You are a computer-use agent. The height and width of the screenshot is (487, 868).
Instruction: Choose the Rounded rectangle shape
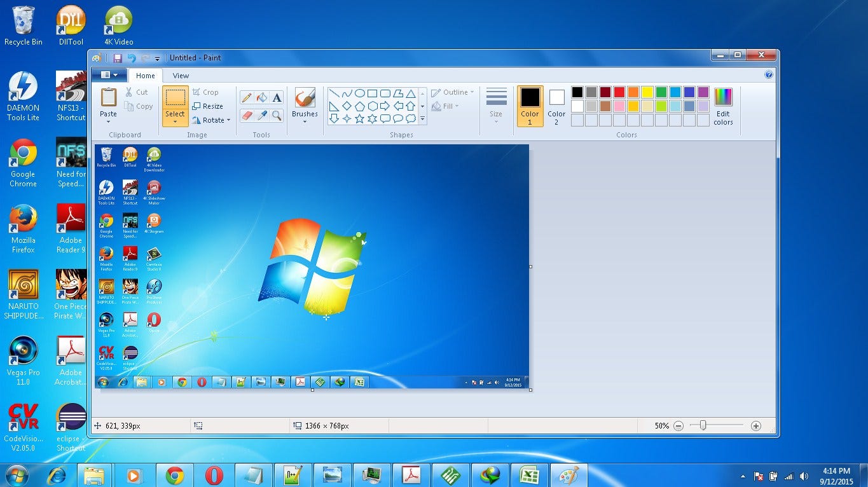pos(385,93)
